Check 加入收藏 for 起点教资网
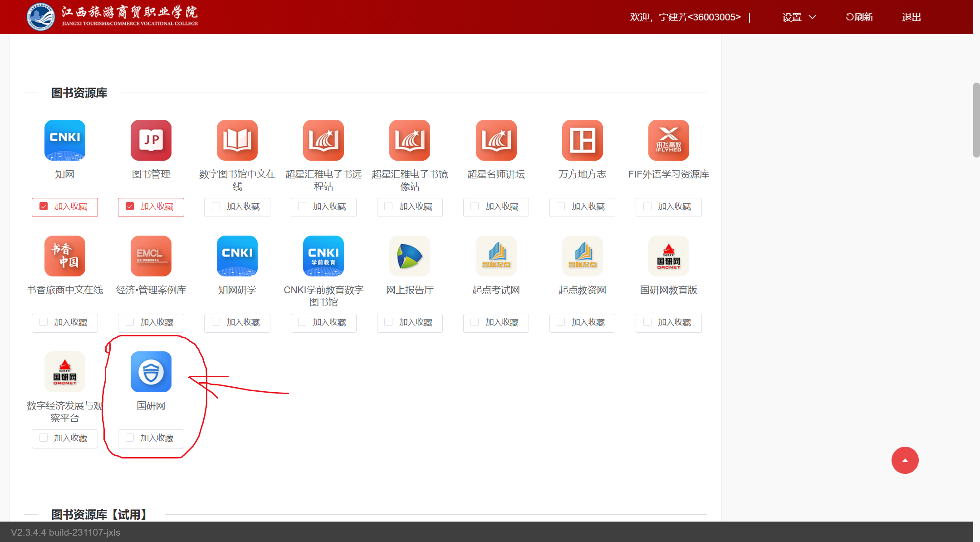This screenshot has width=980, height=542. (x=561, y=322)
